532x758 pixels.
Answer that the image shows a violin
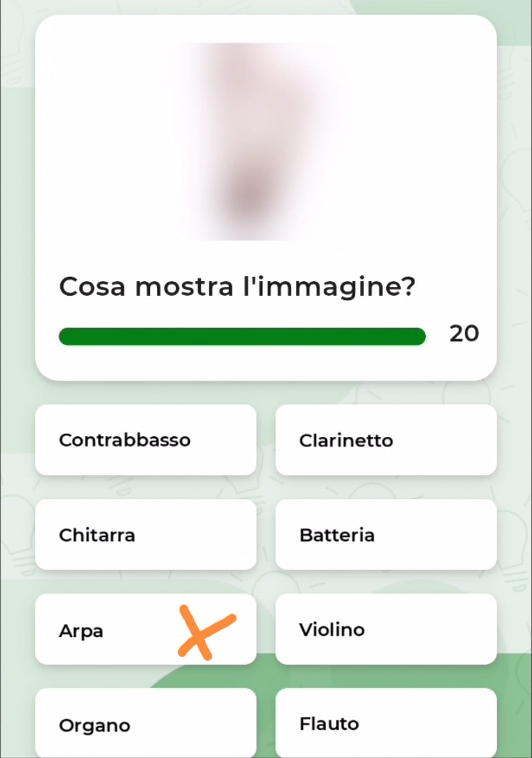point(386,629)
